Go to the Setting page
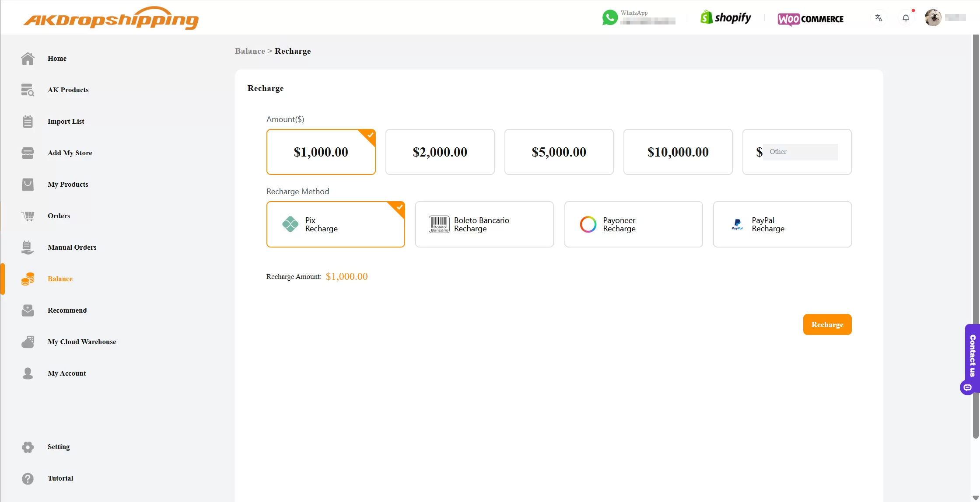 [58, 446]
